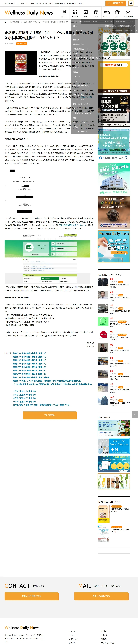Click the 機能性表示食品 breadcrumb link
The height and width of the screenshot is (644, 138).
point(15,22)
